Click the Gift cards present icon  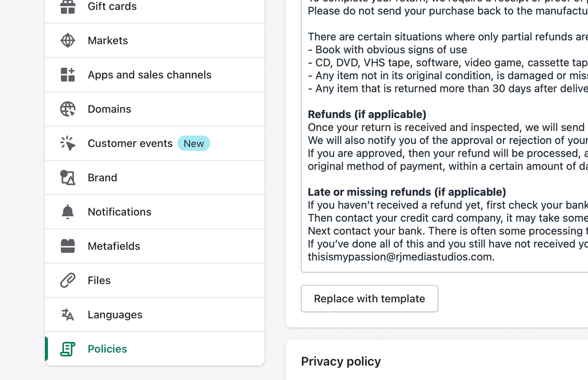[68, 7]
